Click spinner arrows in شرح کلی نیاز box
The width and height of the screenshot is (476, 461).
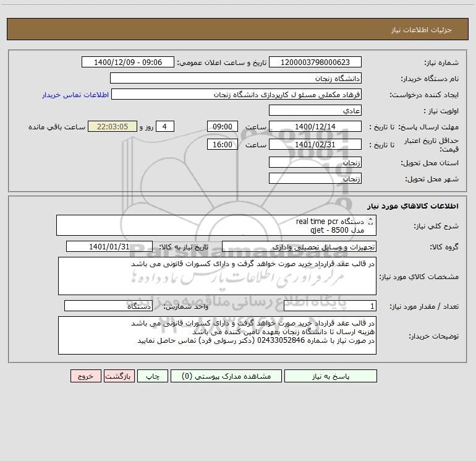[x=370, y=222]
